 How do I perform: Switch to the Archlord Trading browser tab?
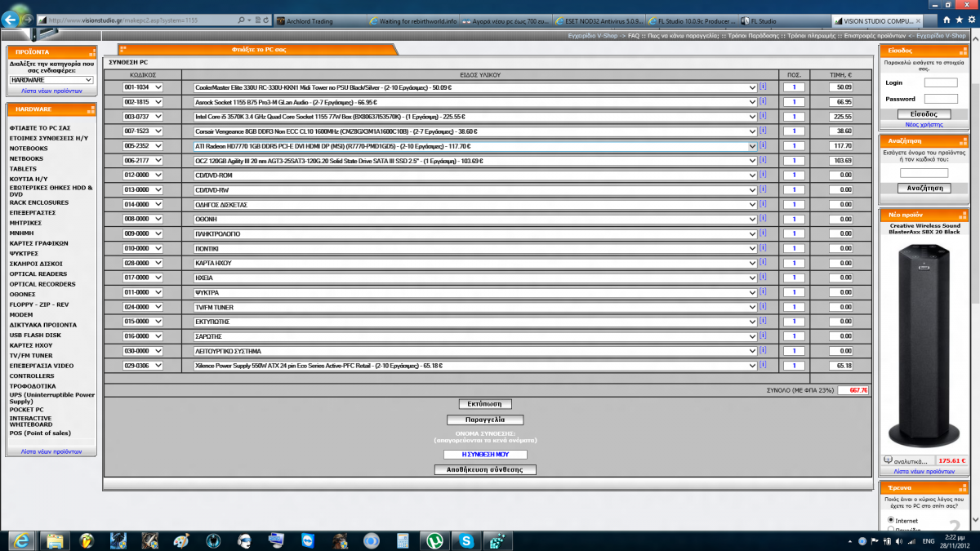pos(320,20)
